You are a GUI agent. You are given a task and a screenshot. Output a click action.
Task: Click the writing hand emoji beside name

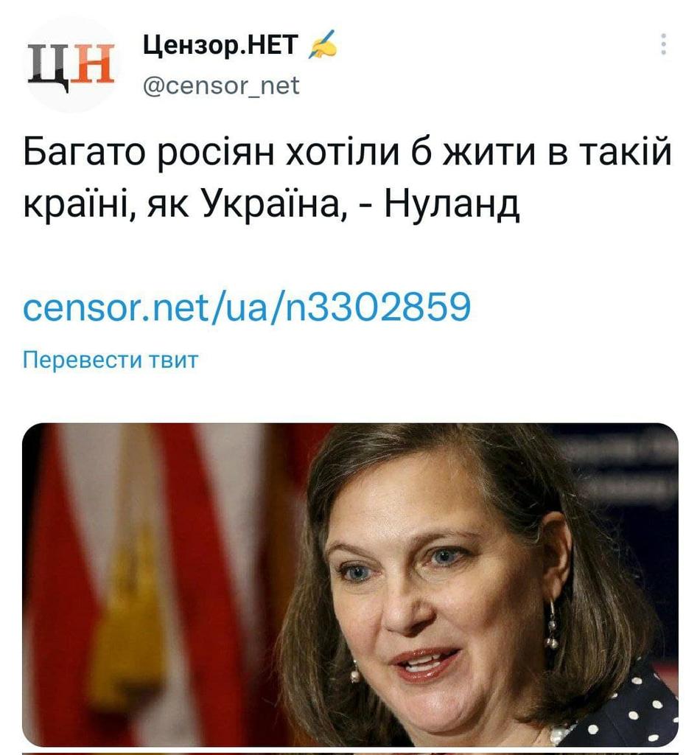point(322,45)
